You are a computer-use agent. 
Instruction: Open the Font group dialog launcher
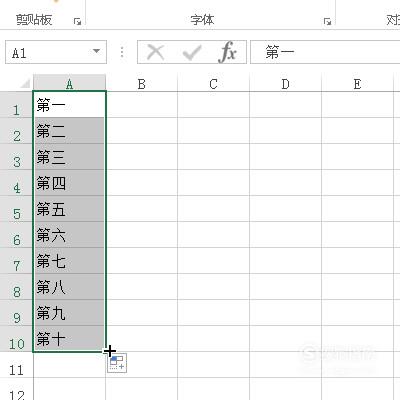328,22
